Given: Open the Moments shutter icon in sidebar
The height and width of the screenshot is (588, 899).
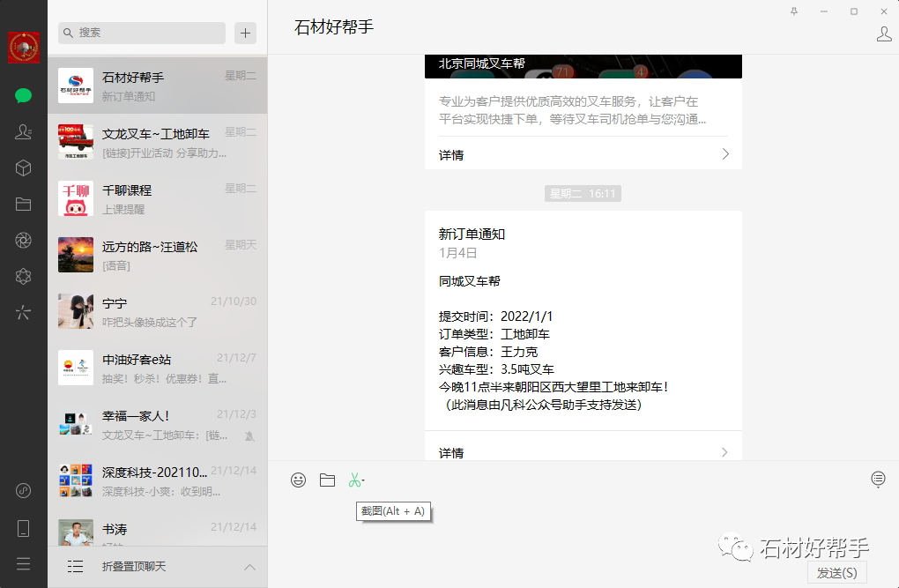Looking at the screenshot, I should point(23,241).
